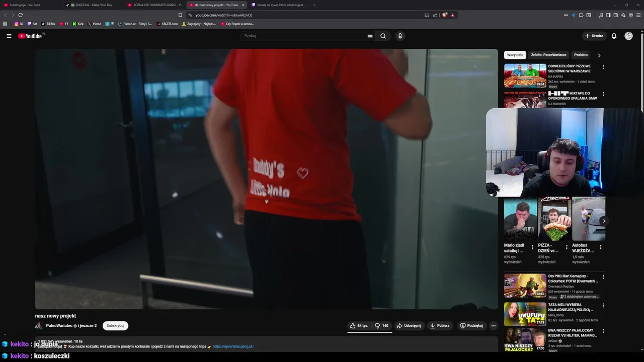The width and height of the screenshot is (644, 362).
Task: Start voice search with the microphone icon
Action: (x=400, y=36)
